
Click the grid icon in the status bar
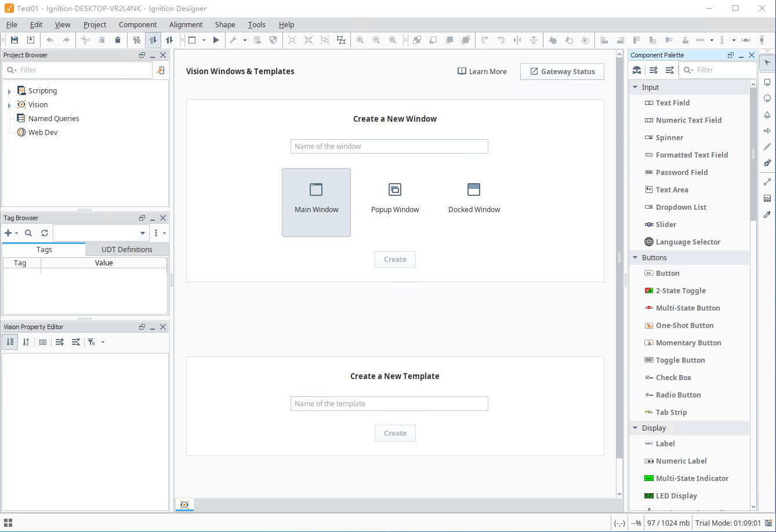[x=8, y=523]
